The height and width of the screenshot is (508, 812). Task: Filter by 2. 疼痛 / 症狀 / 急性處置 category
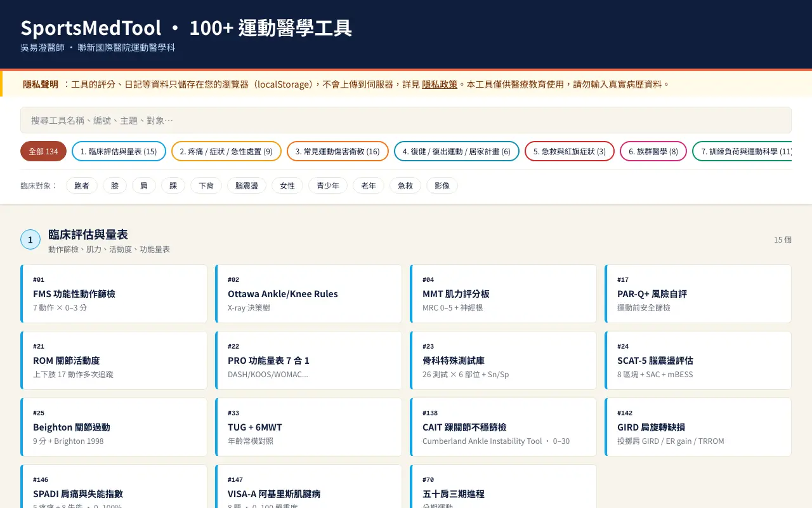[226, 151]
